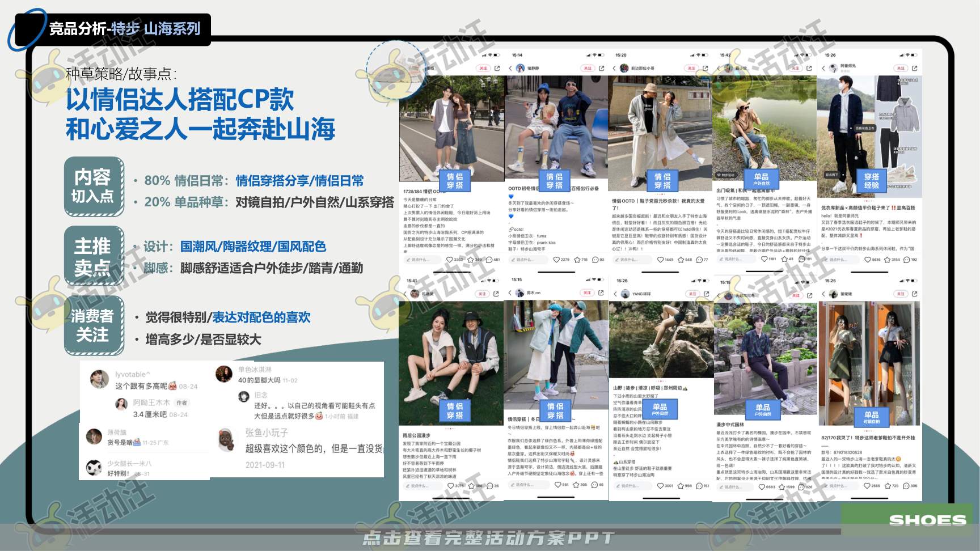Follow user YANG咩咩 with 关注 button

tap(692, 294)
